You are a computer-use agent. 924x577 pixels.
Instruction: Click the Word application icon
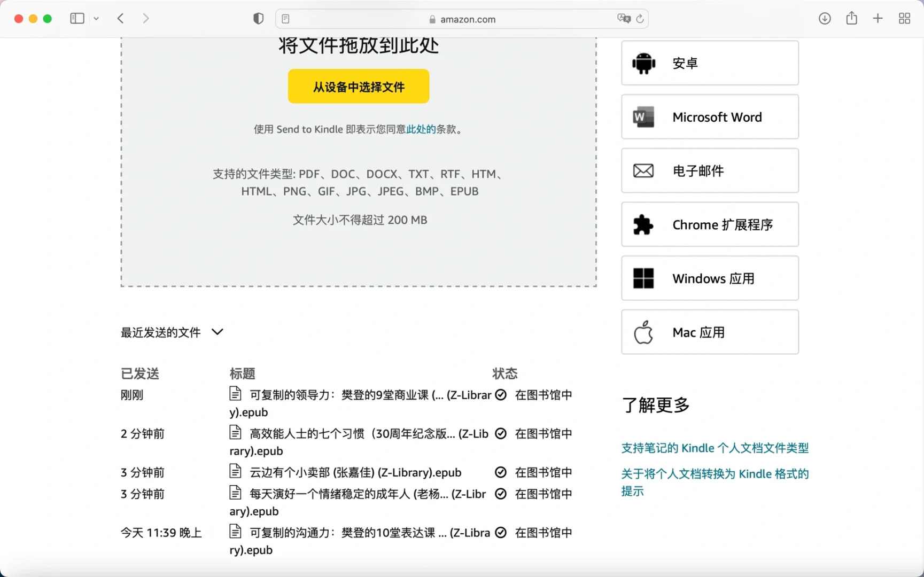pyautogui.click(x=643, y=117)
